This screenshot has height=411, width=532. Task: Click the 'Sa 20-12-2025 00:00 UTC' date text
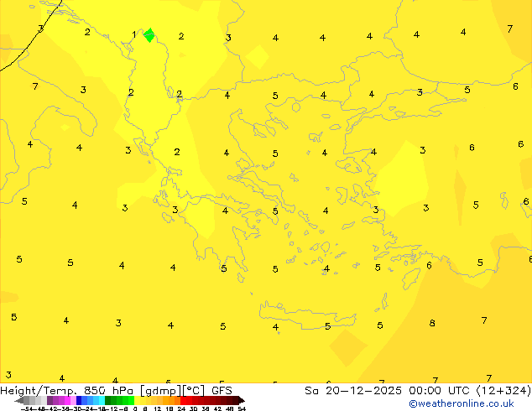(x=389, y=391)
